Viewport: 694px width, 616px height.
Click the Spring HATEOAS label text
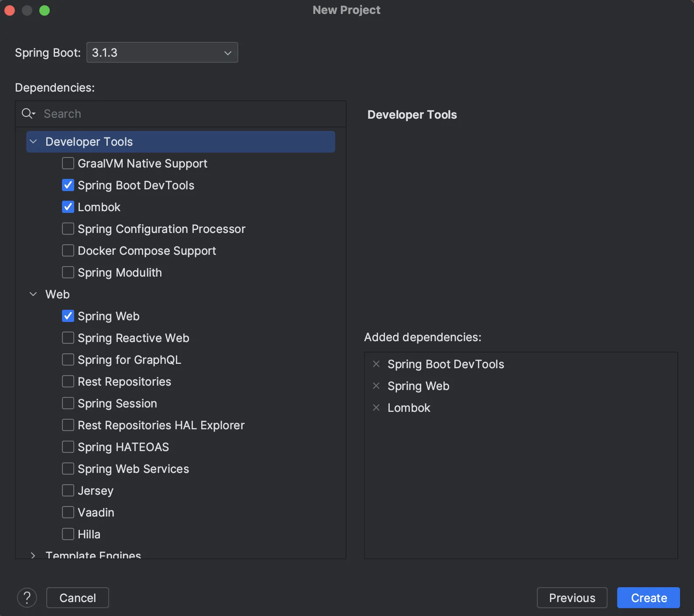pos(124,447)
